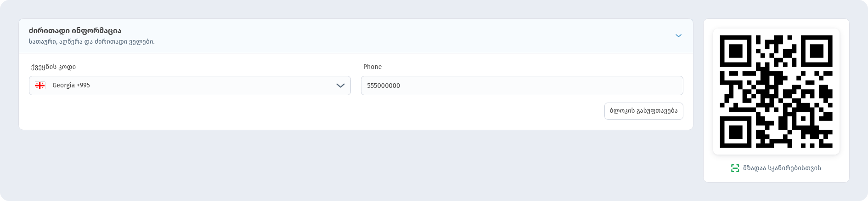Focus the Phone field containing 555000000
The height and width of the screenshot is (201, 868).
click(522, 86)
